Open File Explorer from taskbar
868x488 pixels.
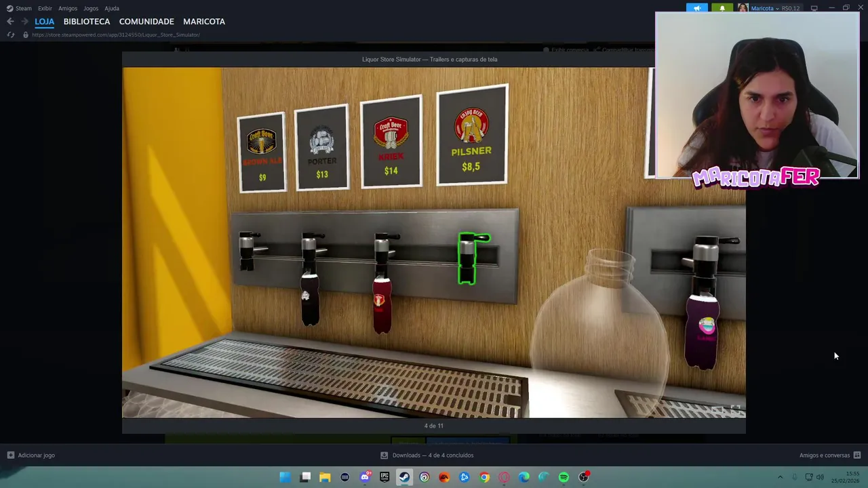tap(325, 477)
